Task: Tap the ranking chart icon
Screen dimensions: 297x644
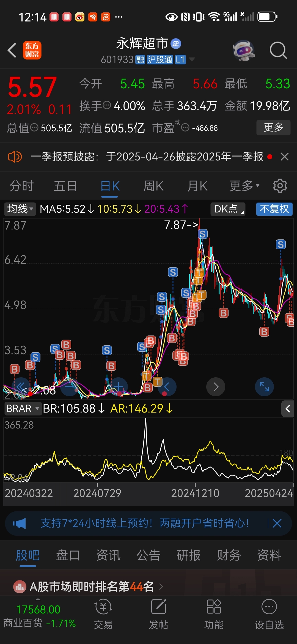Action: tap(20, 587)
